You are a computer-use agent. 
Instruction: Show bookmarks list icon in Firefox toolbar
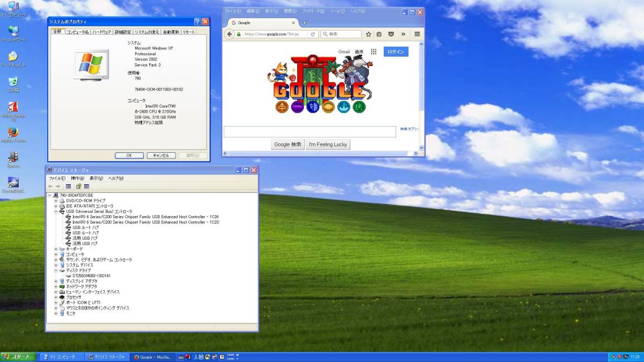379,34
